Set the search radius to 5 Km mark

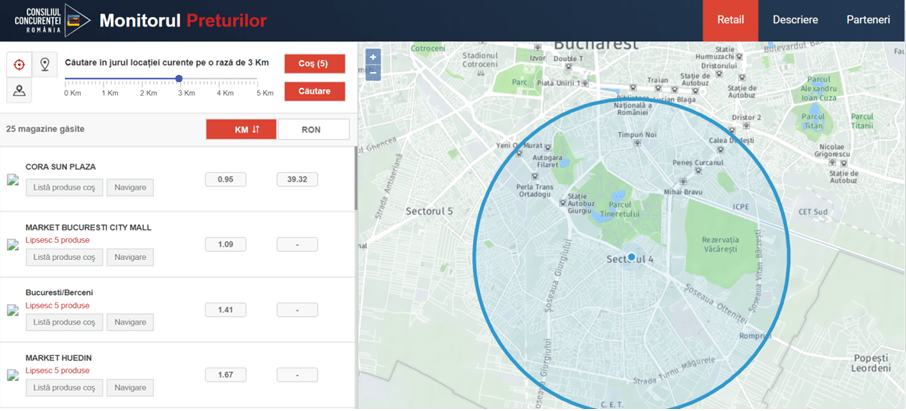265,93
